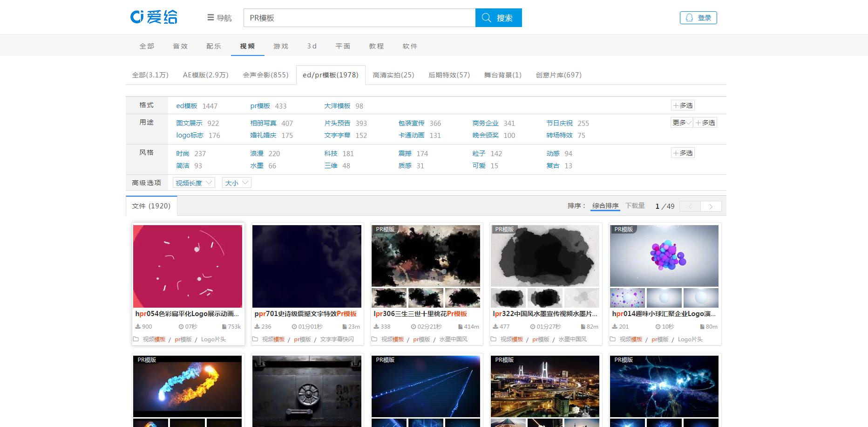This screenshot has width=868, height=427.
Task: Click the 爱给 Ci logo icon
Action: (x=136, y=17)
